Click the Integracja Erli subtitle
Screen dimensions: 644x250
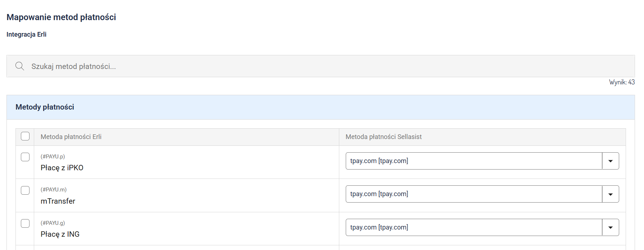coord(26,34)
